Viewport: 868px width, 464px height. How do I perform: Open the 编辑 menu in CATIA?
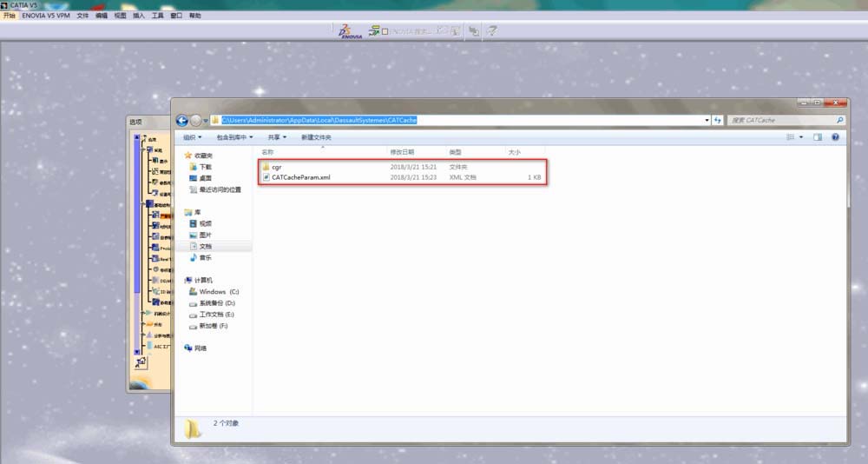click(102, 16)
